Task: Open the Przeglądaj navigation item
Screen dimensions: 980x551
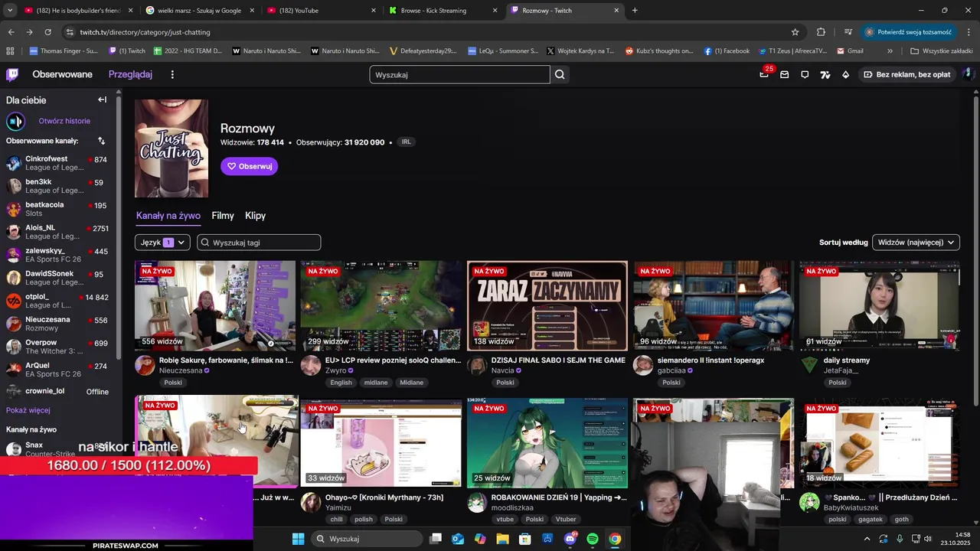Action: (x=130, y=74)
